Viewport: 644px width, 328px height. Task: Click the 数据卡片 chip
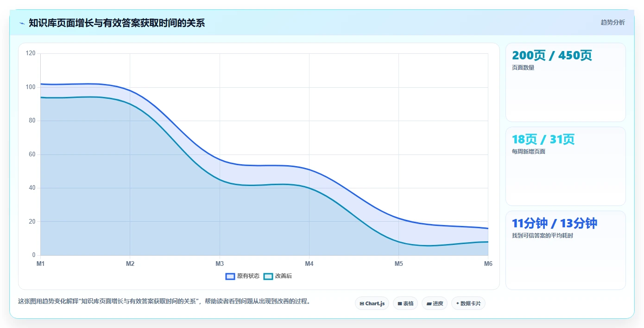coord(468,303)
